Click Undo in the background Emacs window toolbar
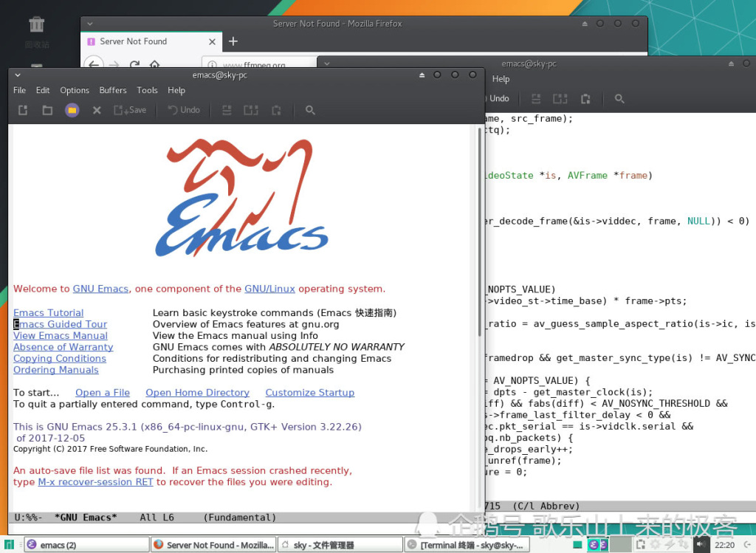The height and width of the screenshot is (553, 756). [x=498, y=99]
